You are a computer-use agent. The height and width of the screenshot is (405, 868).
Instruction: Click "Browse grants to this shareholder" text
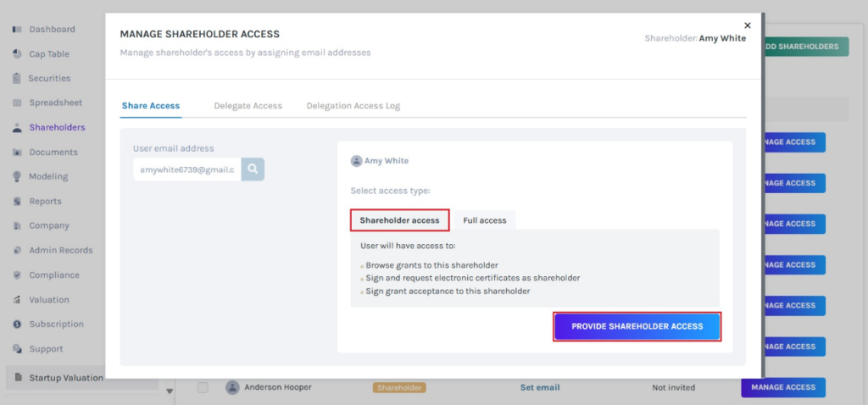click(x=431, y=265)
